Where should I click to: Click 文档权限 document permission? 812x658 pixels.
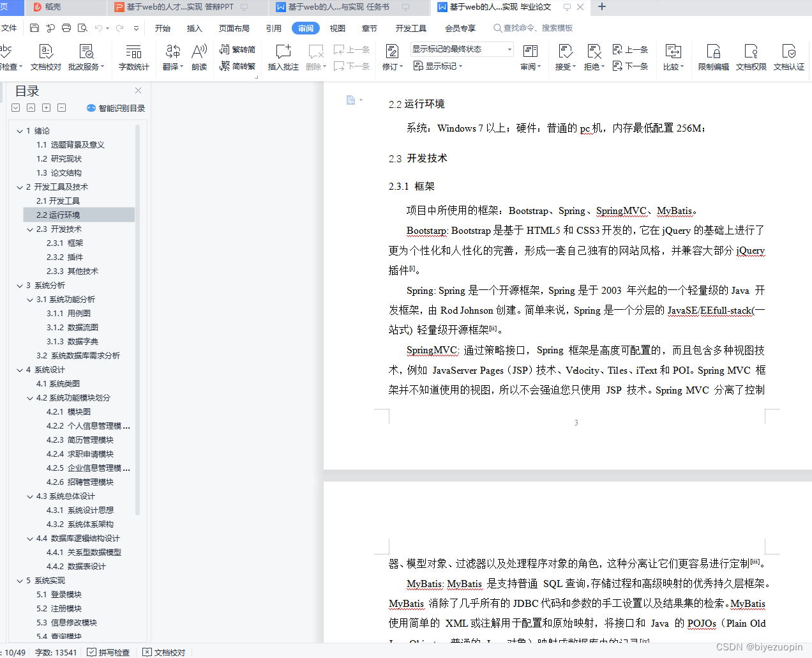[x=751, y=57]
